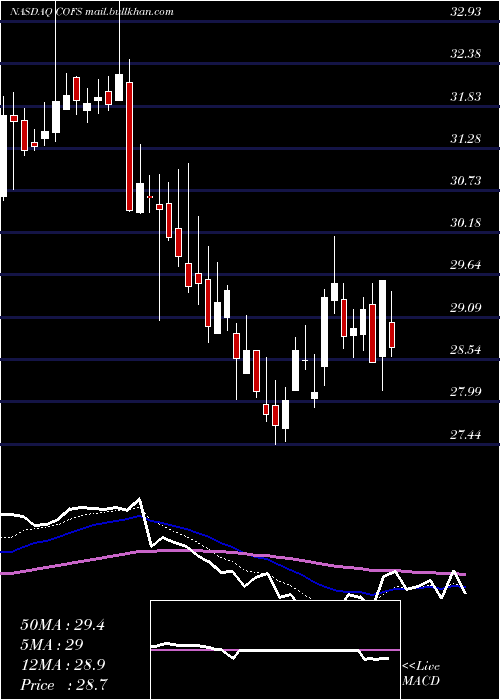This screenshot has height=700, width=500.
Task: Select the 29.09 price axis label
Action: tap(466, 308)
